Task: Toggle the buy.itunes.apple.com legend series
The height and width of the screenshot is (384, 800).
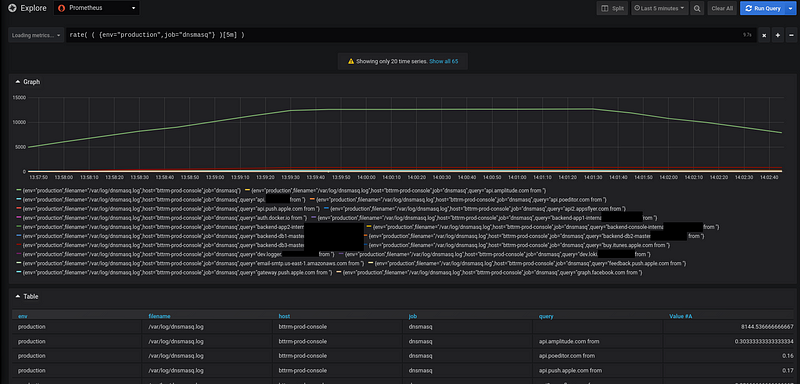Action: point(518,245)
